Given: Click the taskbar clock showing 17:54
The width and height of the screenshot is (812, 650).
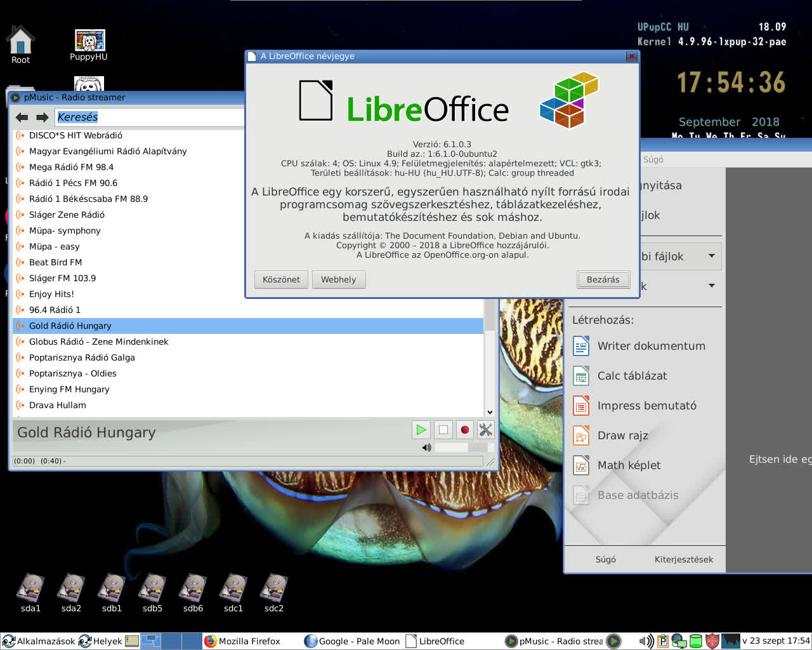Looking at the screenshot, I should pyautogui.click(x=776, y=641).
